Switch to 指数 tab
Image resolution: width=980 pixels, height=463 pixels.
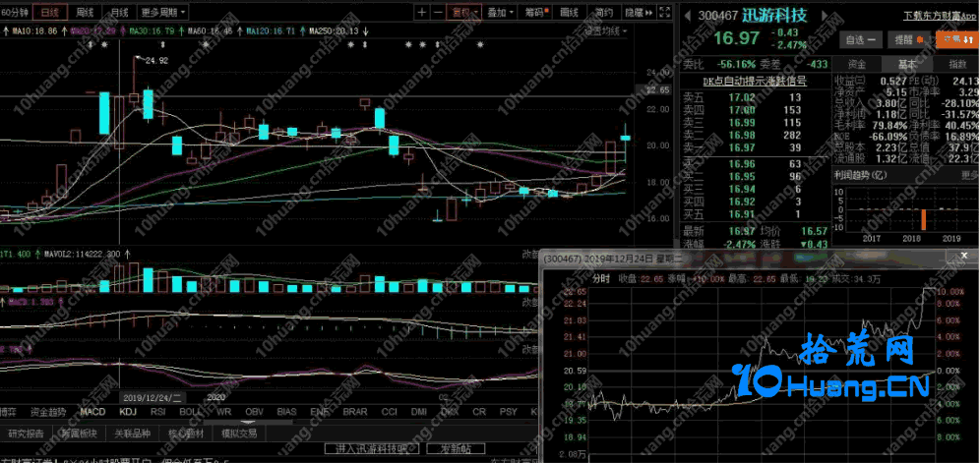pos(956,64)
